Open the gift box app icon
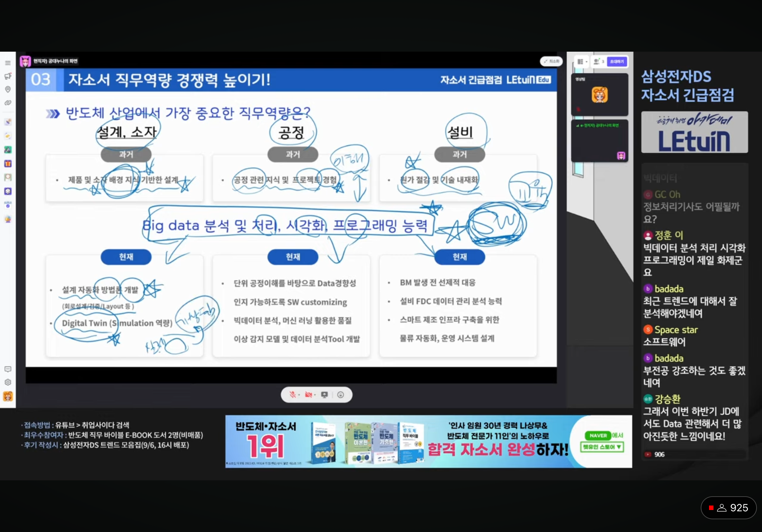Screen dimensions: 762x532 click(8, 164)
